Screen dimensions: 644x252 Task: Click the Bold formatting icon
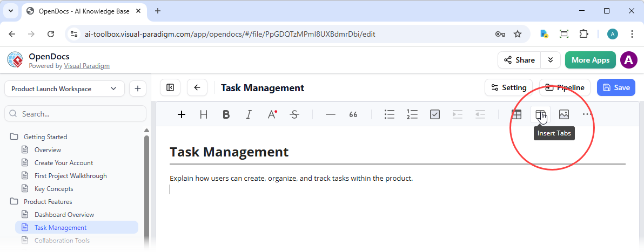coord(226,114)
